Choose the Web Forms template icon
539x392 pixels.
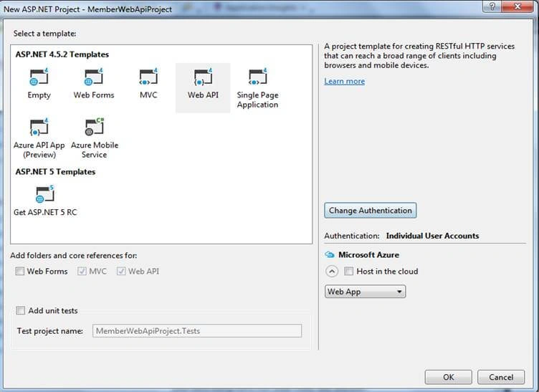(x=93, y=77)
